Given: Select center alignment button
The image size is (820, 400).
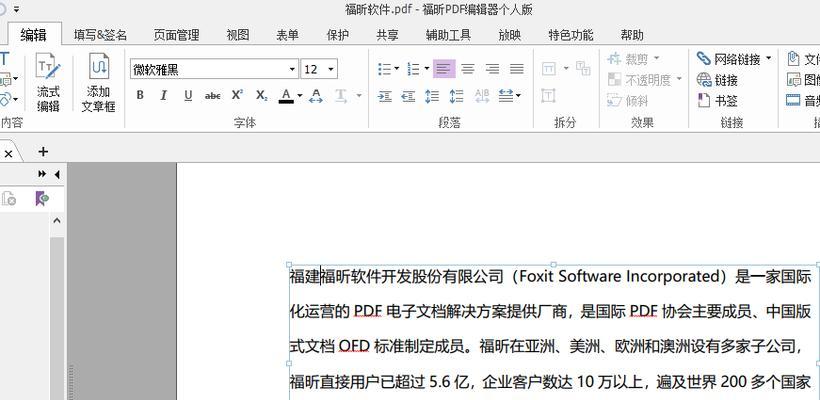Looking at the screenshot, I should coord(468,68).
